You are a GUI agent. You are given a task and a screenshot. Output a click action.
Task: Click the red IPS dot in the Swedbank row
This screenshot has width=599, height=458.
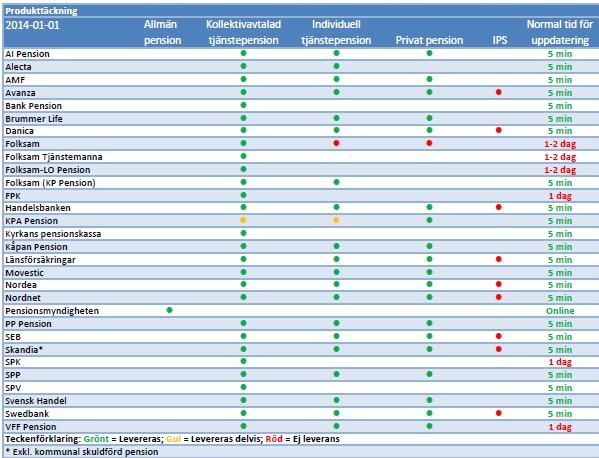pos(499,413)
